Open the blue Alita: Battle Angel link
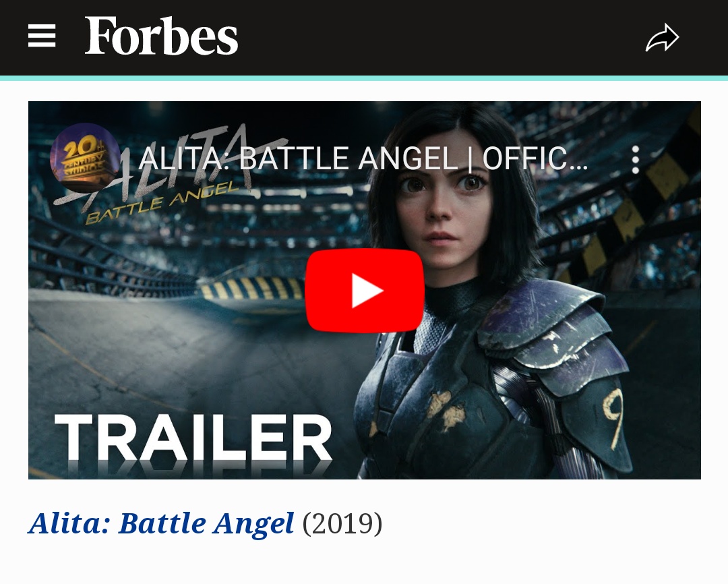This screenshot has width=728, height=584. [160, 523]
